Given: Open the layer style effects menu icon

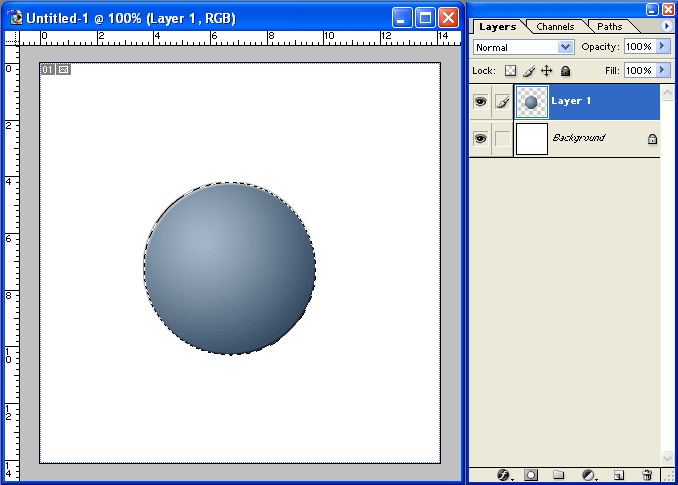Looking at the screenshot, I should (503, 475).
